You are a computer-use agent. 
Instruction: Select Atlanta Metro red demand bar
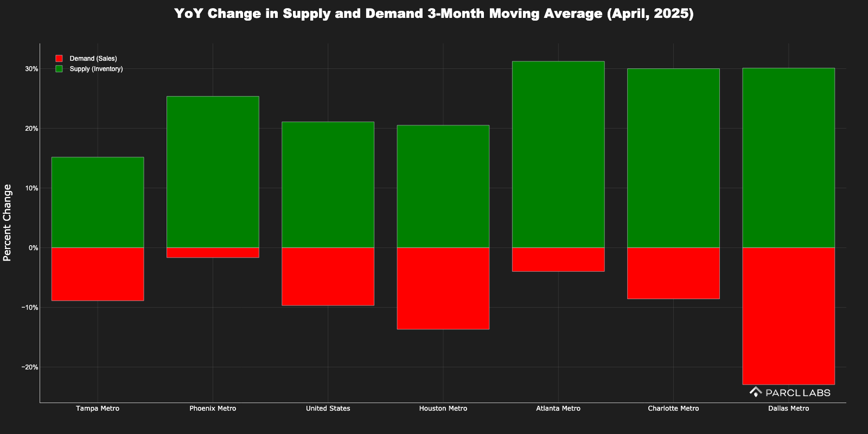(558, 260)
